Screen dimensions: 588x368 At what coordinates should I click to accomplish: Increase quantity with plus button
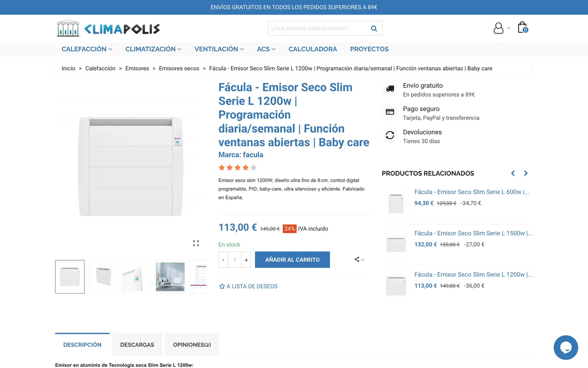(x=246, y=260)
